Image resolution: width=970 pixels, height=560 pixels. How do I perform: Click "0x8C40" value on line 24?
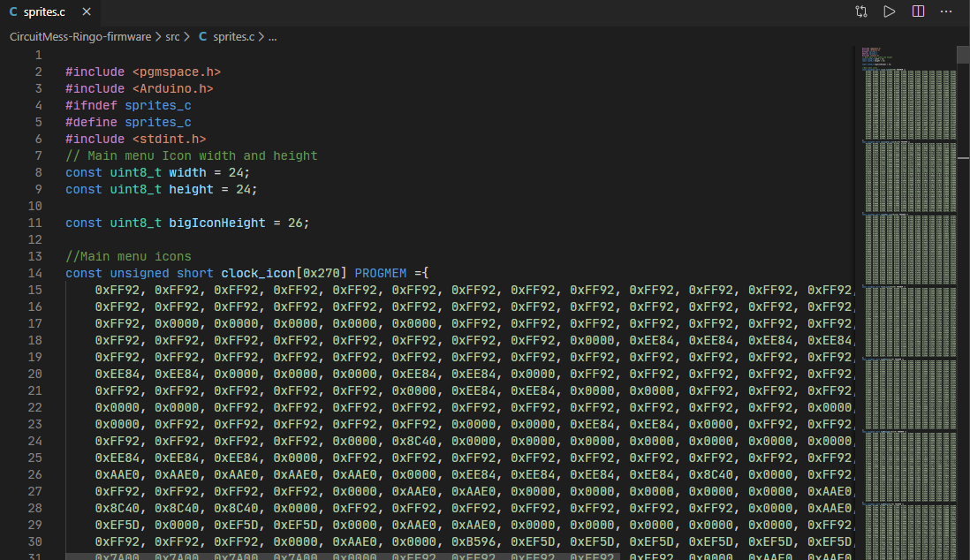pyautogui.click(x=413, y=441)
